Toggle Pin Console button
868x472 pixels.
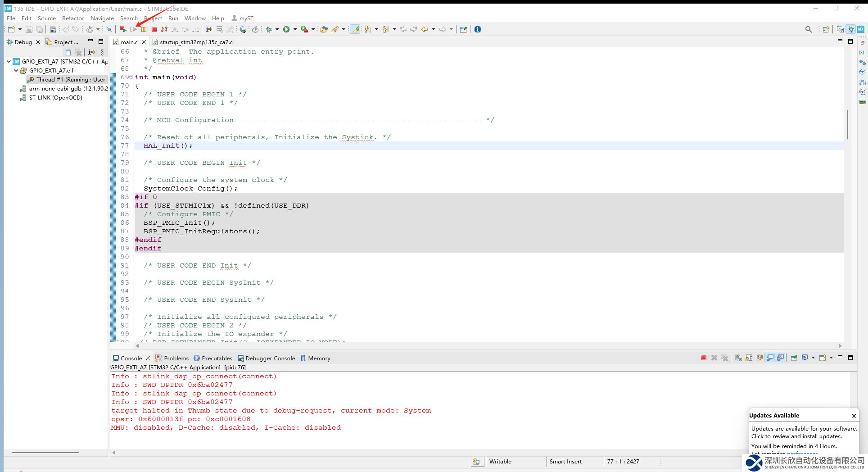[794, 358]
